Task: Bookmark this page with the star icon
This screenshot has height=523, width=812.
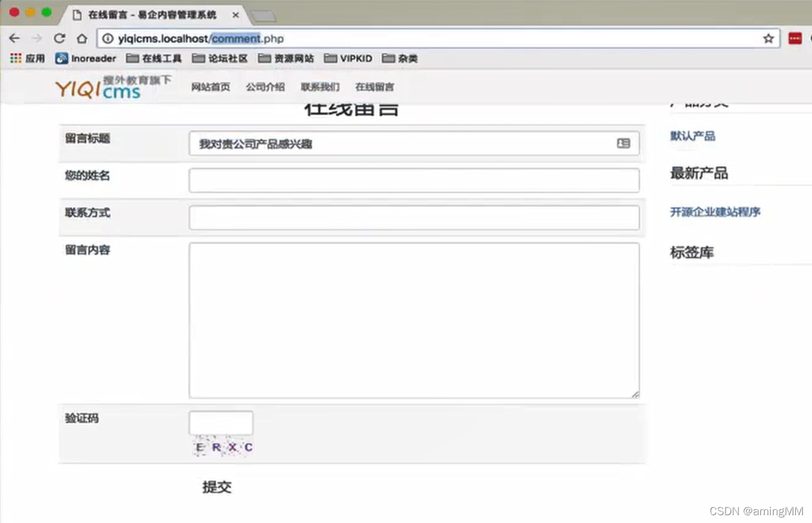Action: click(x=768, y=38)
